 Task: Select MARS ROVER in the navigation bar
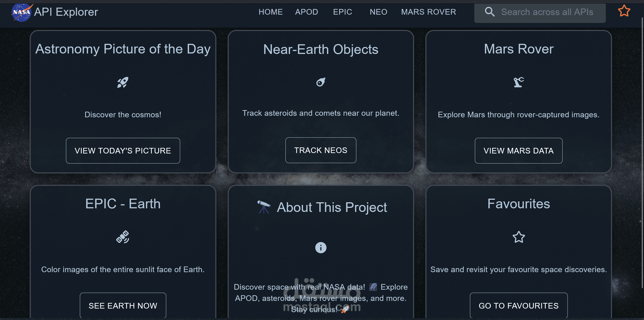pos(428,12)
